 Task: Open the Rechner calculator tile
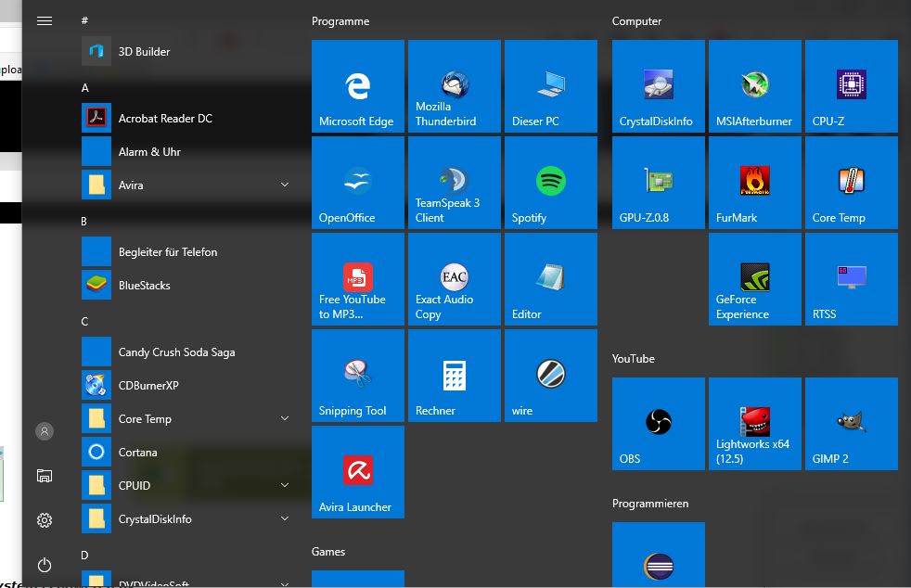tap(455, 376)
